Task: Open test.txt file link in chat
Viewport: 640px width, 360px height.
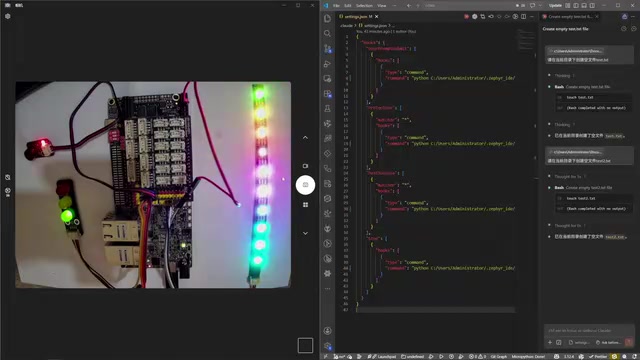Action: click(613, 136)
